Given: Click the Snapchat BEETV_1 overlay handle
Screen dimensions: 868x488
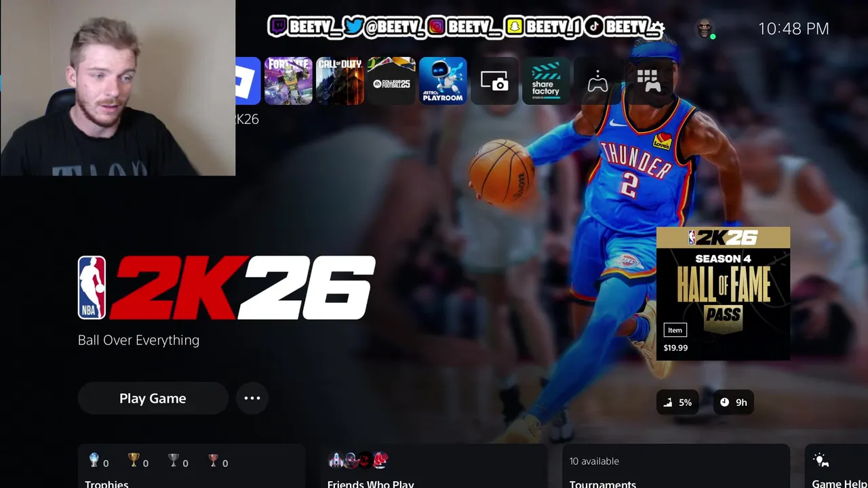Looking at the screenshot, I should click(544, 27).
